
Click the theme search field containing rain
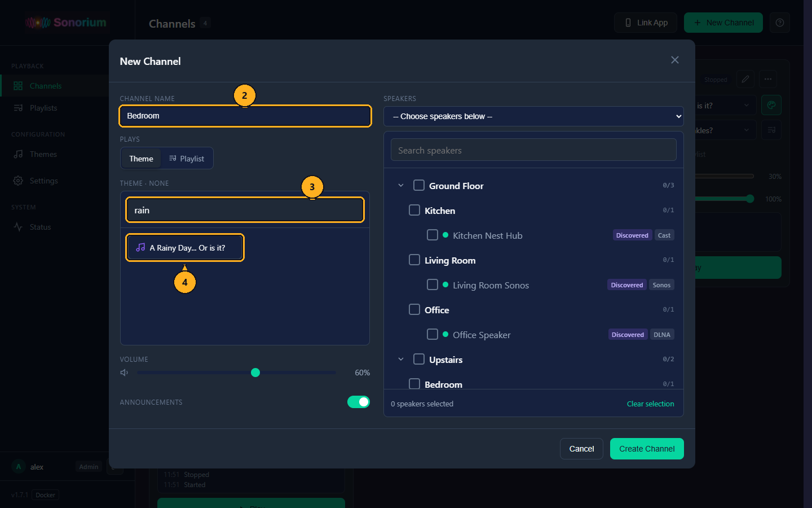[245, 210]
